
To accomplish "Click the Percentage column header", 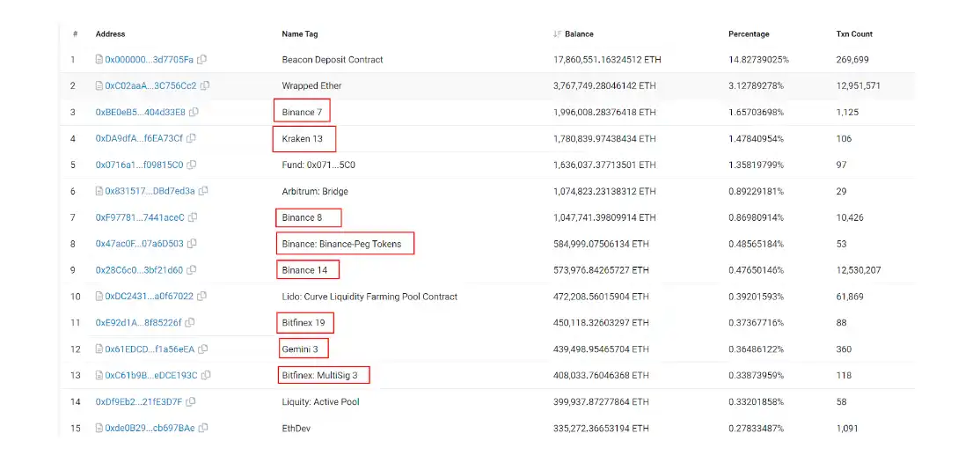I will tap(749, 34).
